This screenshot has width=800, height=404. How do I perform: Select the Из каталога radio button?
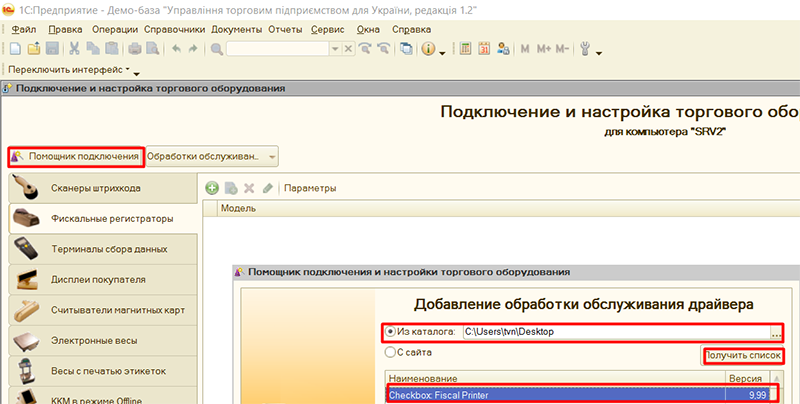390,332
